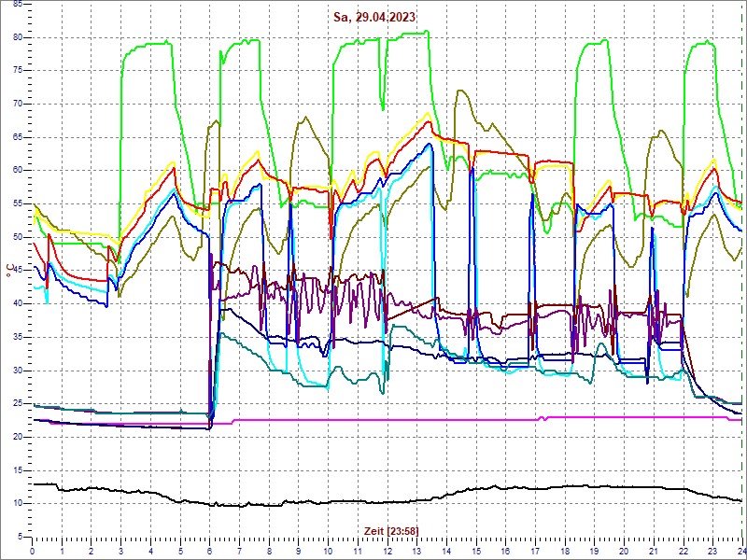Screen dimensions: 747x560
Task: Click hour 13 on the time axis
Action: pyautogui.click(x=416, y=551)
